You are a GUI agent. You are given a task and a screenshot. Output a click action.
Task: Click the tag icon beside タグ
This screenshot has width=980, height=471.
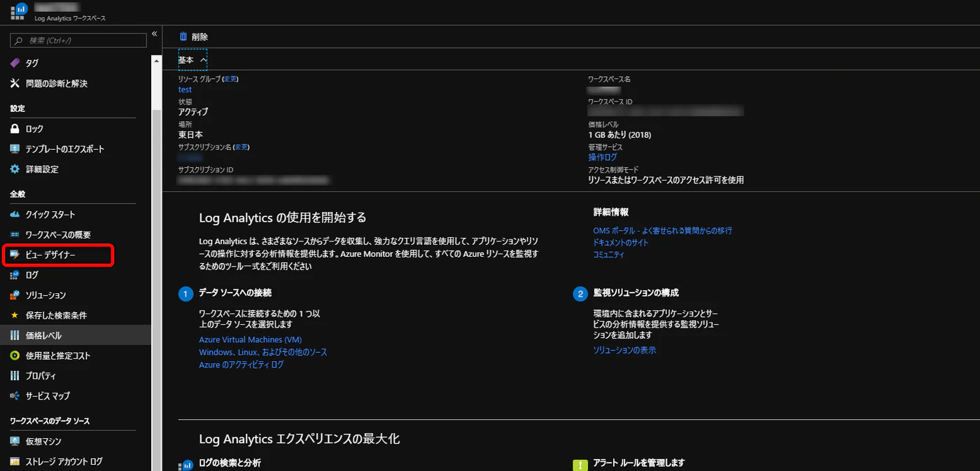(x=15, y=63)
